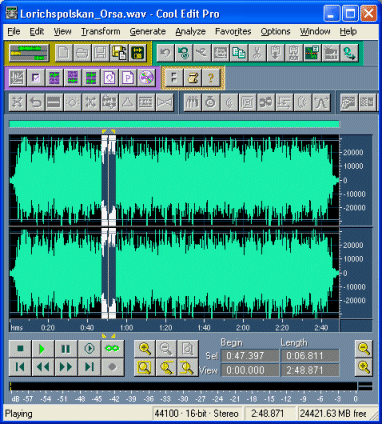Cut the selection with the scissors icon
382x424 pixels.
pos(257,53)
